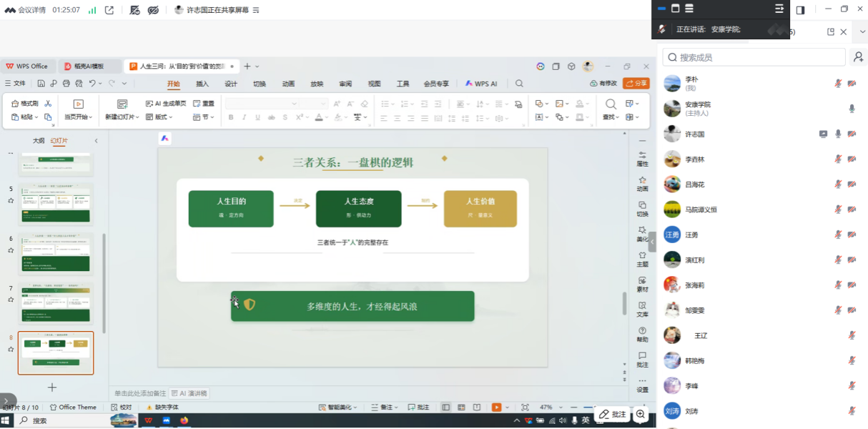868x429 pixels.
Task: Switch to the Design (设计) ribbon tab
Action: coord(231,84)
